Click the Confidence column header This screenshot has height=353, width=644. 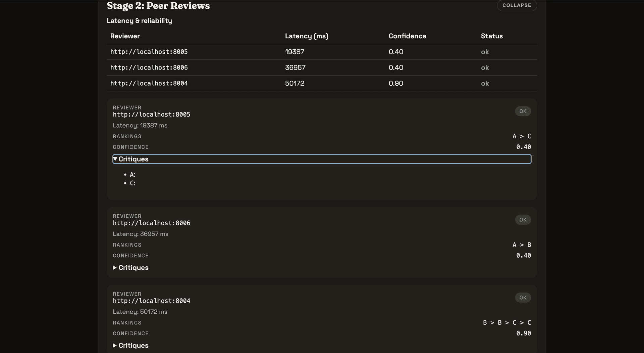407,36
